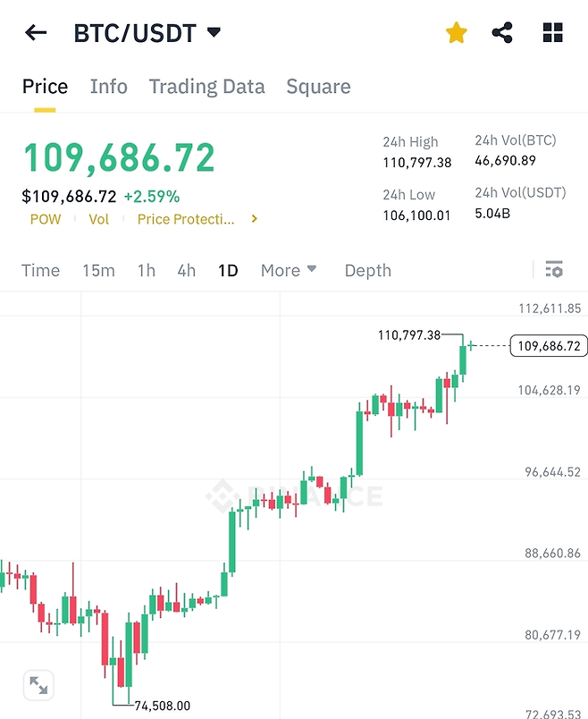Tap the POW tag link
588x719 pixels.
pos(46,219)
